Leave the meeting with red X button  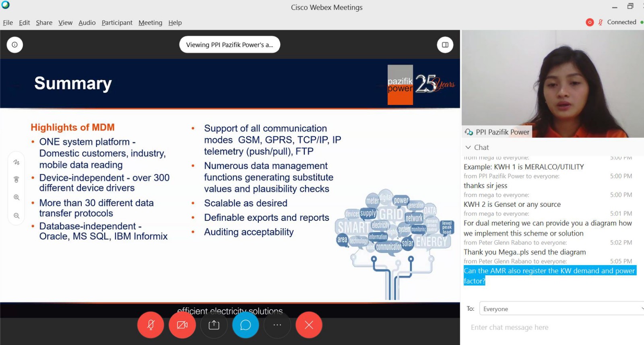[309, 325]
